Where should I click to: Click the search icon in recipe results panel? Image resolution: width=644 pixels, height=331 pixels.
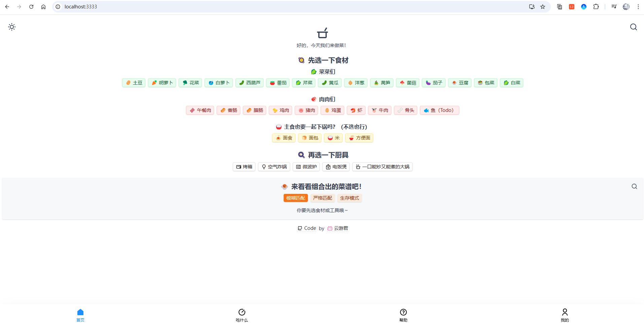tap(634, 187)
